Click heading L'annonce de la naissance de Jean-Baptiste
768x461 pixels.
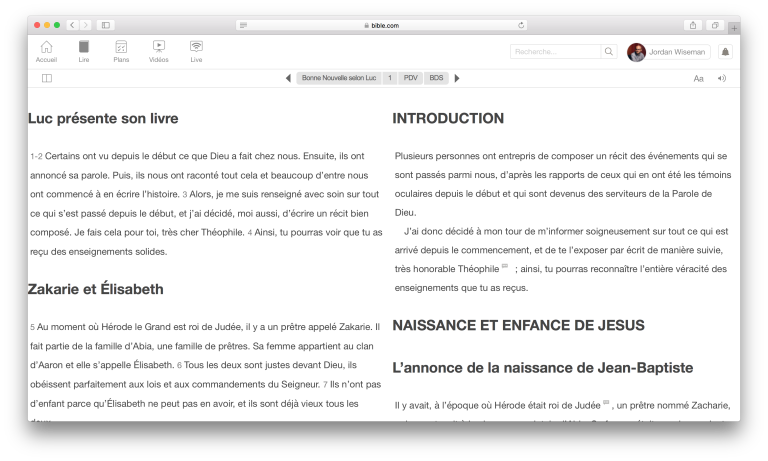pos(543,368)
